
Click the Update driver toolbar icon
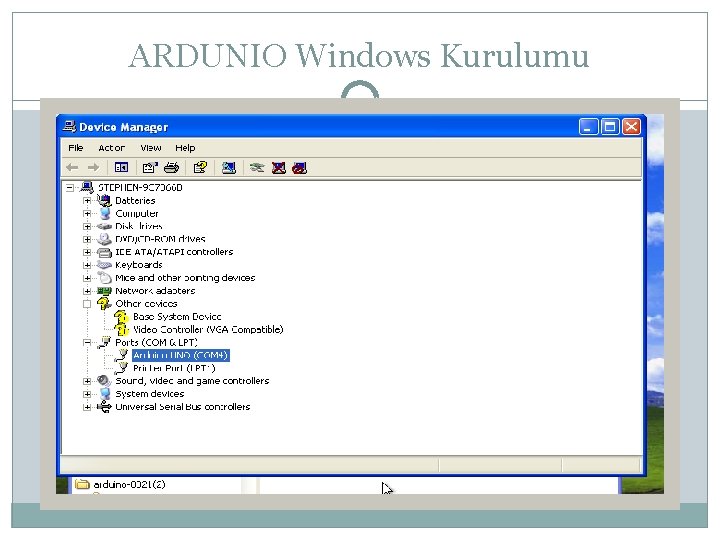point(257,168)
